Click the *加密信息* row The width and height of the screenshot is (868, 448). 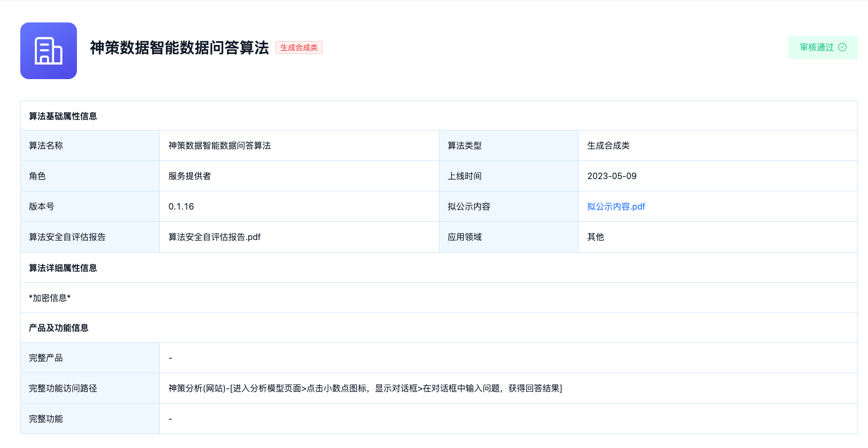coord(439,298)
